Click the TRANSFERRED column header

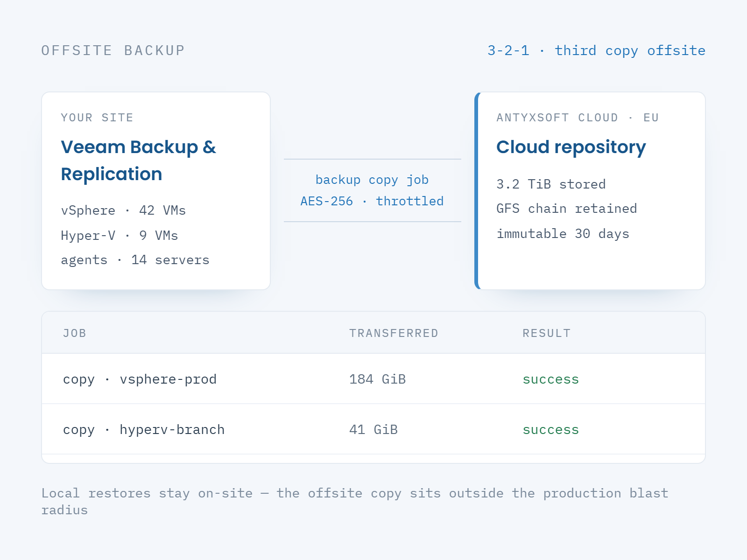(x=394, y=333)
